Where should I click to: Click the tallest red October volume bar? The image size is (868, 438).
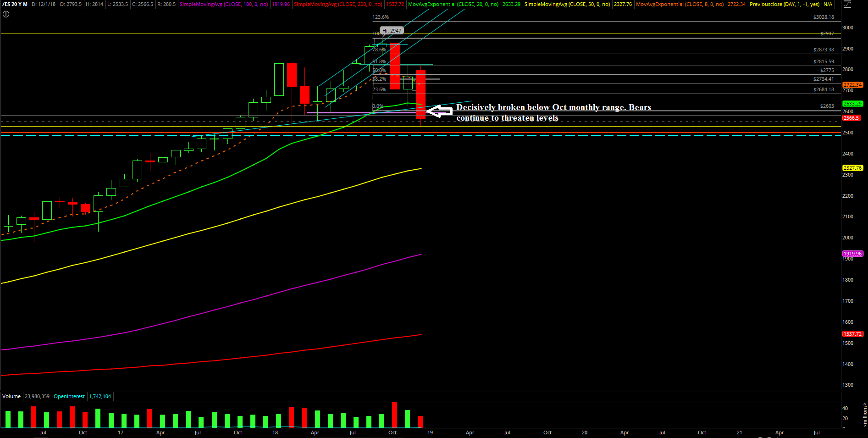pyautogui.click(x=394, y=415)
